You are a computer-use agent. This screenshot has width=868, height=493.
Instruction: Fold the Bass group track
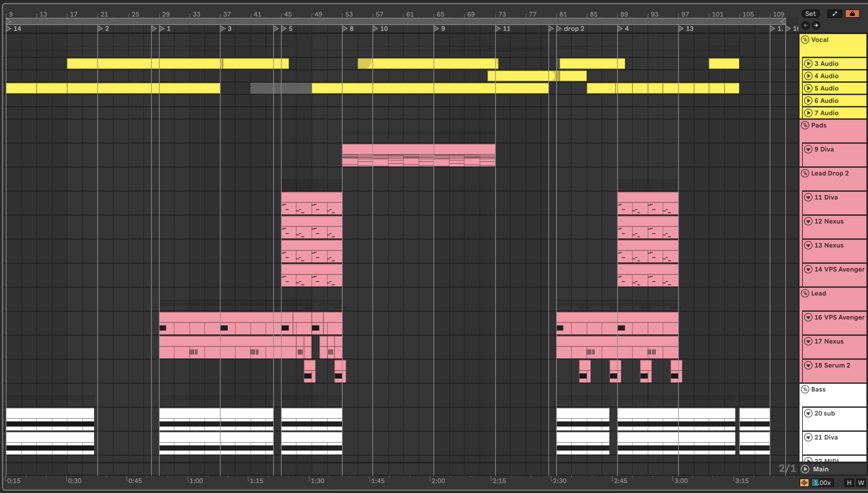pyautogui.click(x=805, y=390)
